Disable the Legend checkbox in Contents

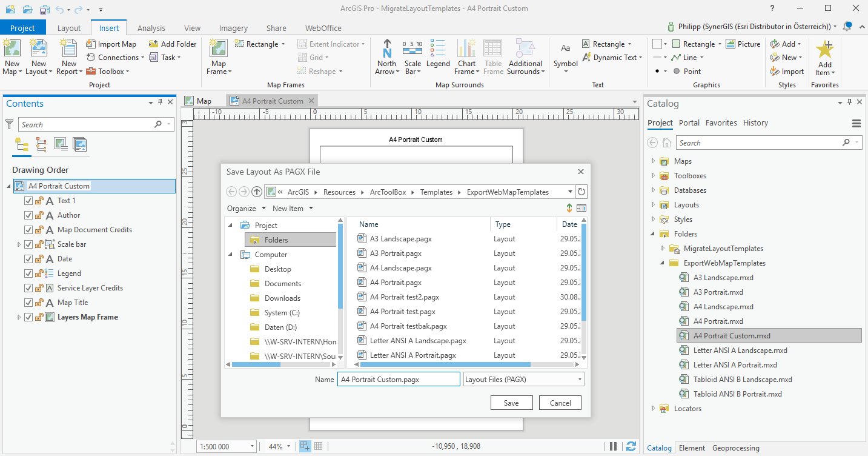click(28, 273)
